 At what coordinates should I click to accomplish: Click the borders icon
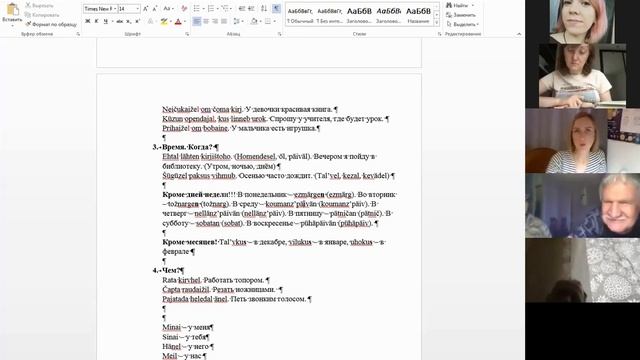pos(267,21)
